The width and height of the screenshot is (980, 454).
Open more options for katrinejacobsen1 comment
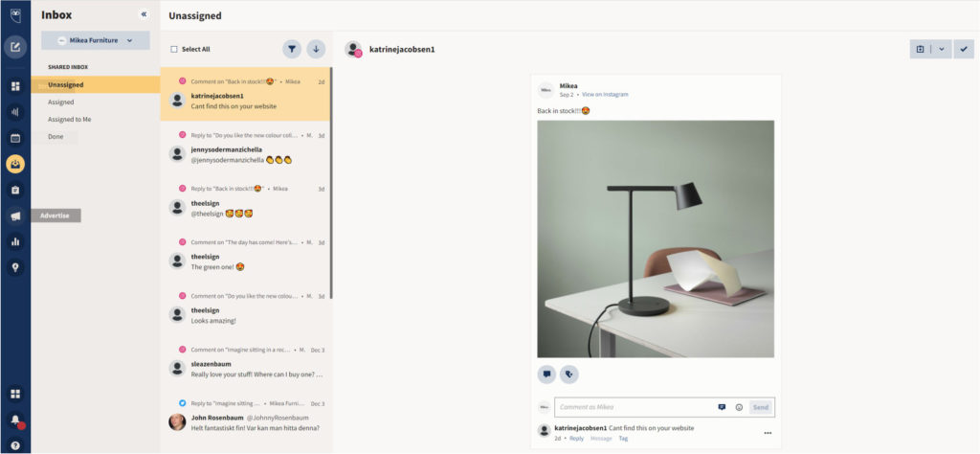[767, 433]
